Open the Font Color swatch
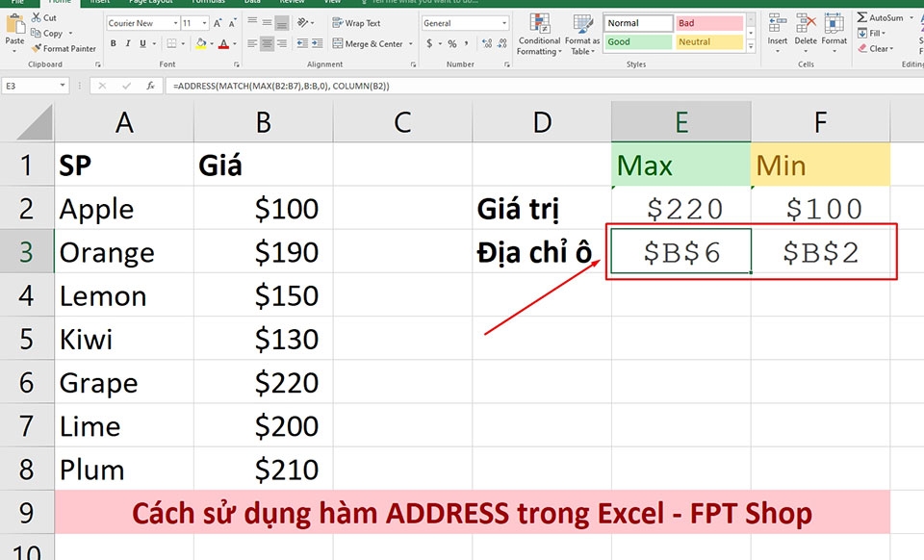 [x=223, y=43]
